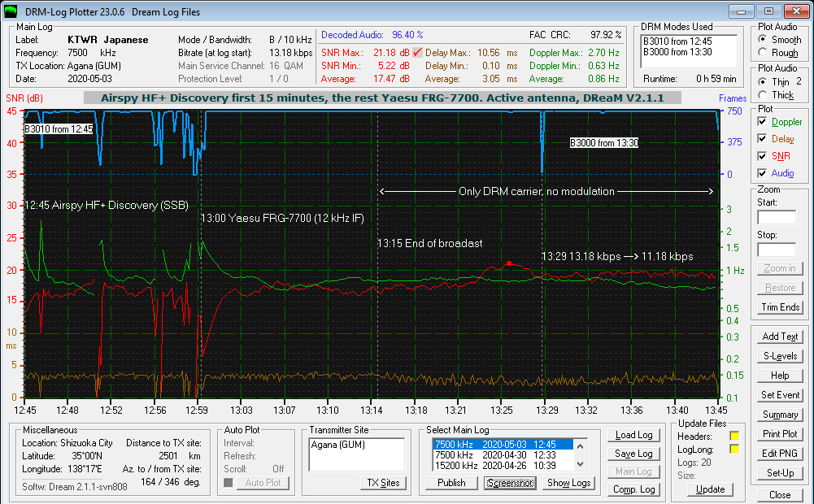Image resolution: width=814 pixels, height=504 pixels.
Task: Click the Zoom in button
Action: click(x=780, y=268)
